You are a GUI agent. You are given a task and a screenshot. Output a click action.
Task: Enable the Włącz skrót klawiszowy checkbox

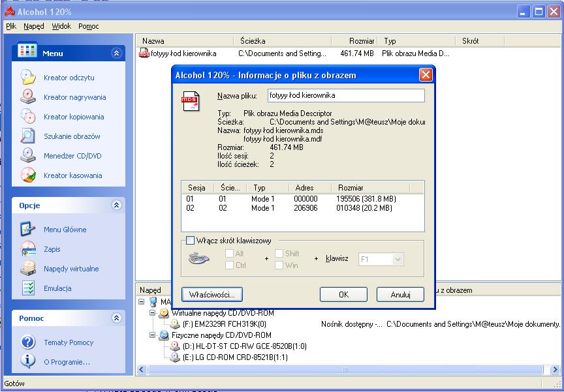pyautogui.click(x=190, y=241)
